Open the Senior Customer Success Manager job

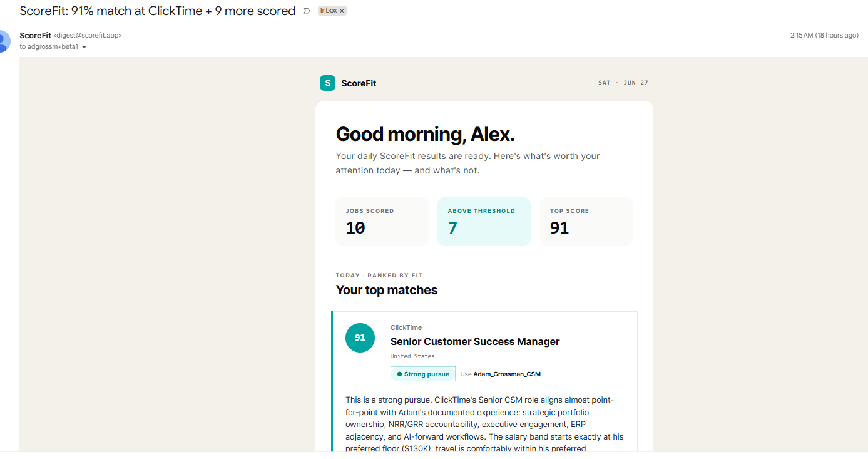point(475,342)
